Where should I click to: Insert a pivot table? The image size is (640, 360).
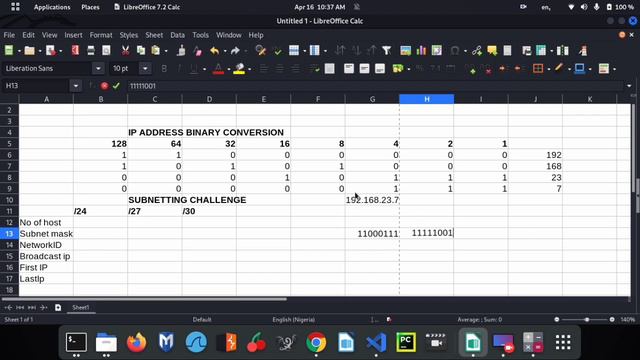(x=436, y=50)
